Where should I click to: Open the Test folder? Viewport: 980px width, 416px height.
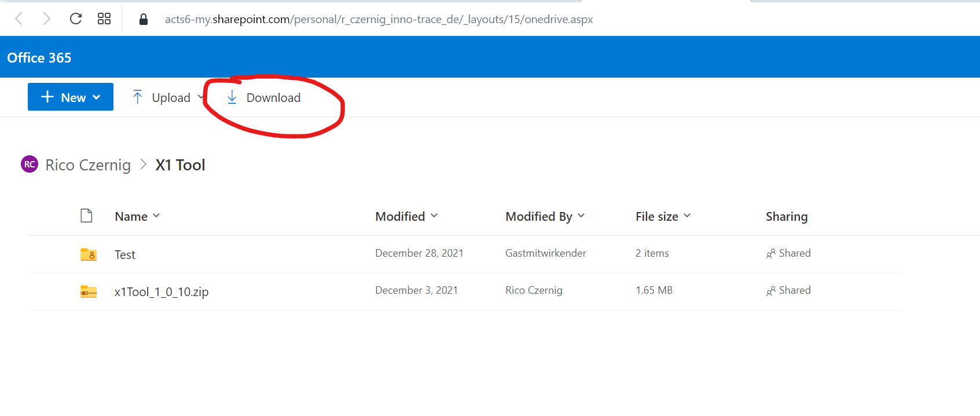125,255
